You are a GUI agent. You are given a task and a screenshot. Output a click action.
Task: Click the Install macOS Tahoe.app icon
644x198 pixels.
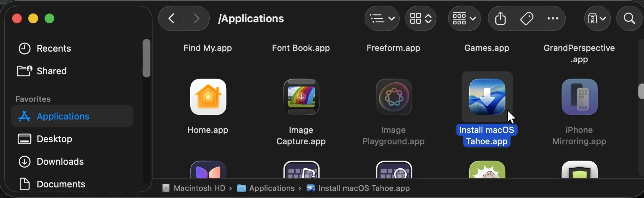(x=487, y=97)
